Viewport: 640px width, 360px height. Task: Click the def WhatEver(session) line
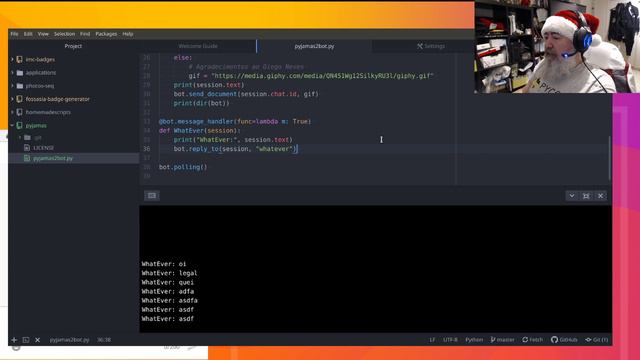(x=200, y=131)
